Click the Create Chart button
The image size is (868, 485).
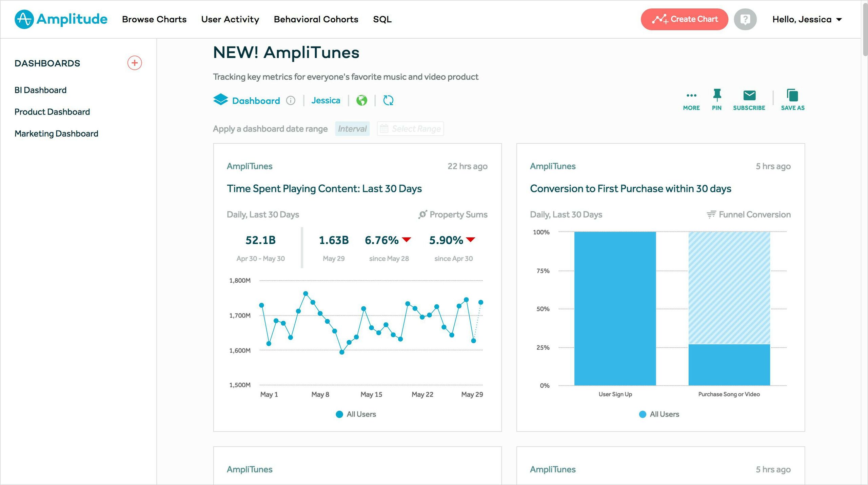[684, 19]
